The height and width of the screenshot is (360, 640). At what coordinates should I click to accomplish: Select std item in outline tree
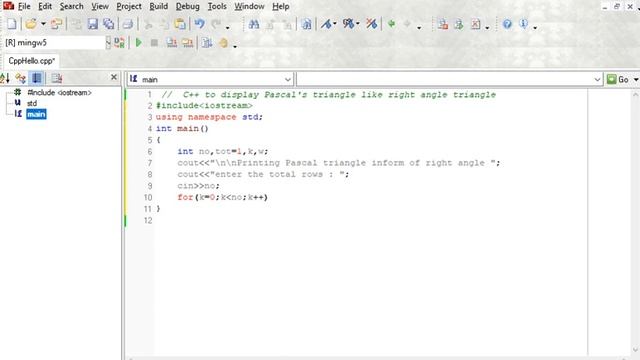(x=32, y=103)
